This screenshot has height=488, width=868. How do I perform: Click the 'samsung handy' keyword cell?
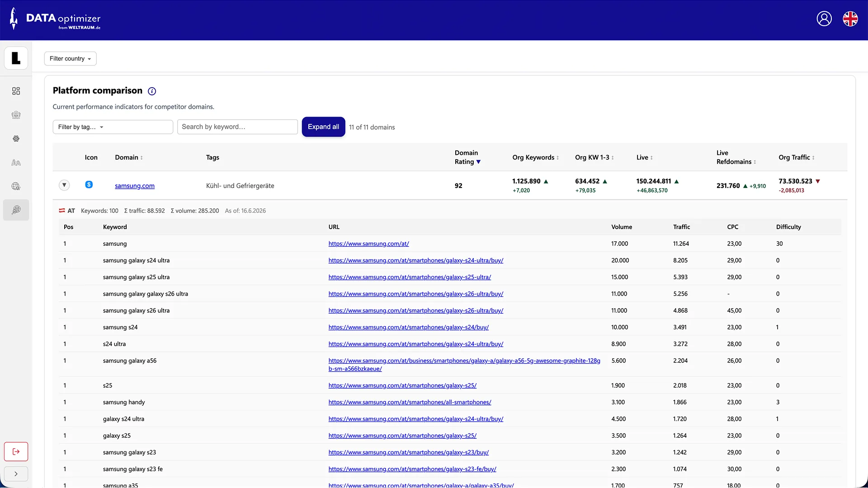(124, 402)
